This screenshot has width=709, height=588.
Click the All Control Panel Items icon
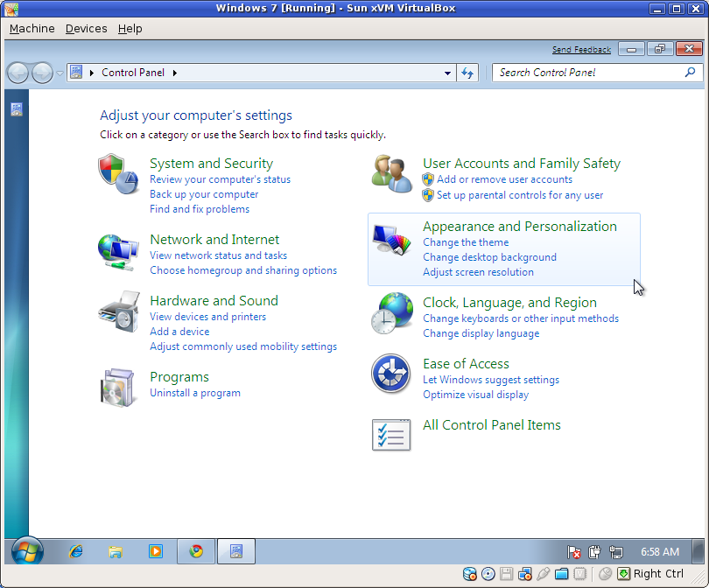[x=391, y=434]
